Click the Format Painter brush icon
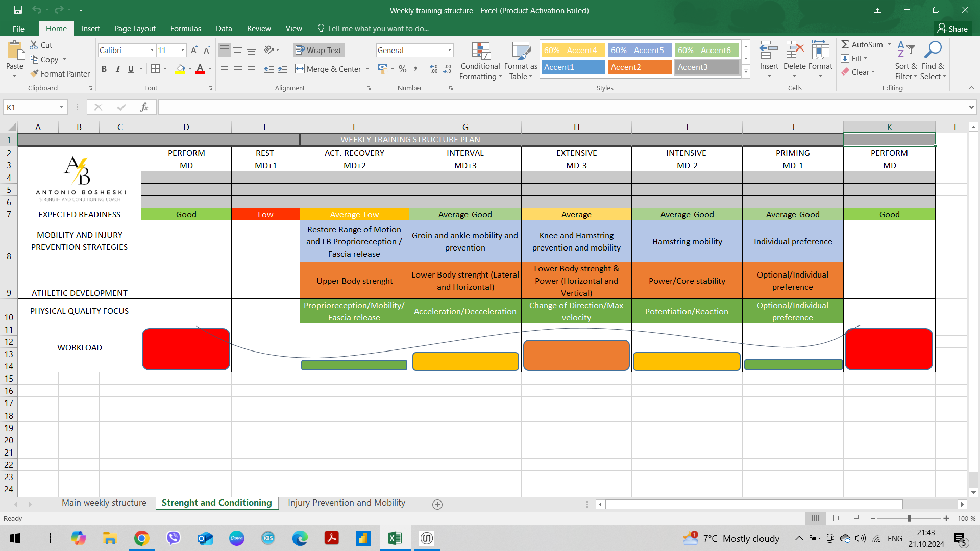 pyautogui.click(x=35, y=73)
